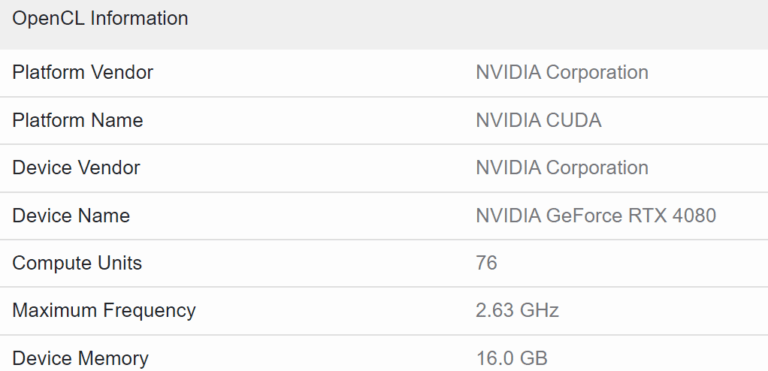Viewport: 768px width, 371px height.
Task: Click the NVIDIA GeForce RTX 4080 text
Action: [x=596, y=216]
